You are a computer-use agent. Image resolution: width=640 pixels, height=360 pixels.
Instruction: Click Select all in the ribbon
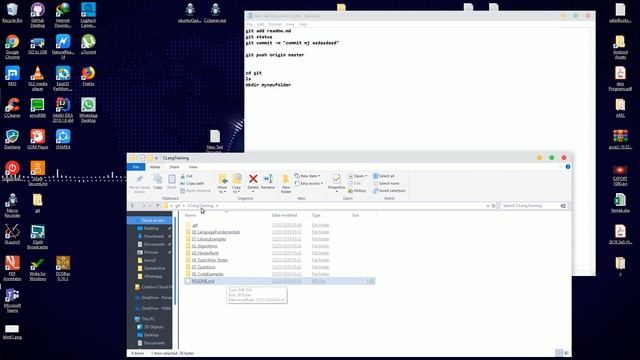coord(384,176)
